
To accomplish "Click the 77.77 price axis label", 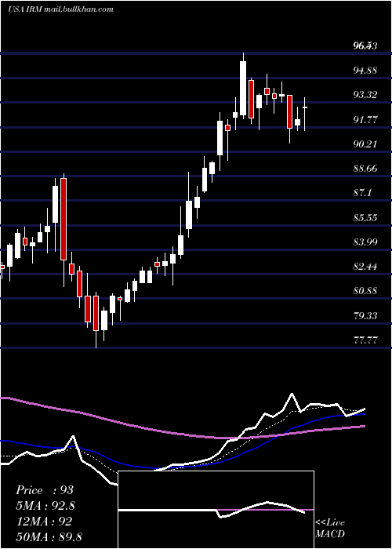I will [x=365, y=340].
